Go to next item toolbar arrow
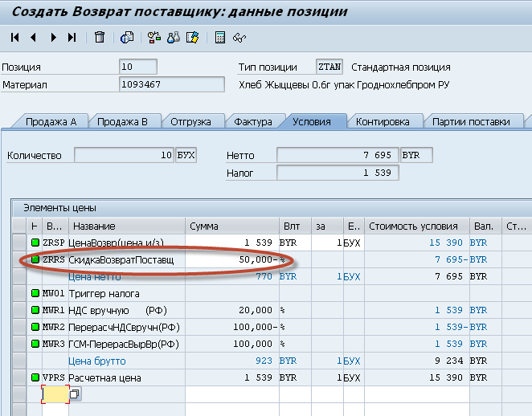532x416 pixels. point(53,37)
